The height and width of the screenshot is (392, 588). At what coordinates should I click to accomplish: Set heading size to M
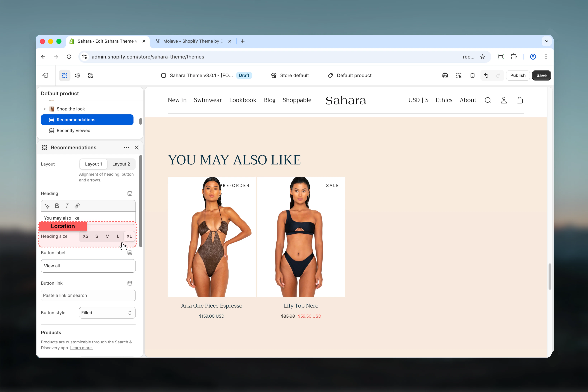coord(107,236)
